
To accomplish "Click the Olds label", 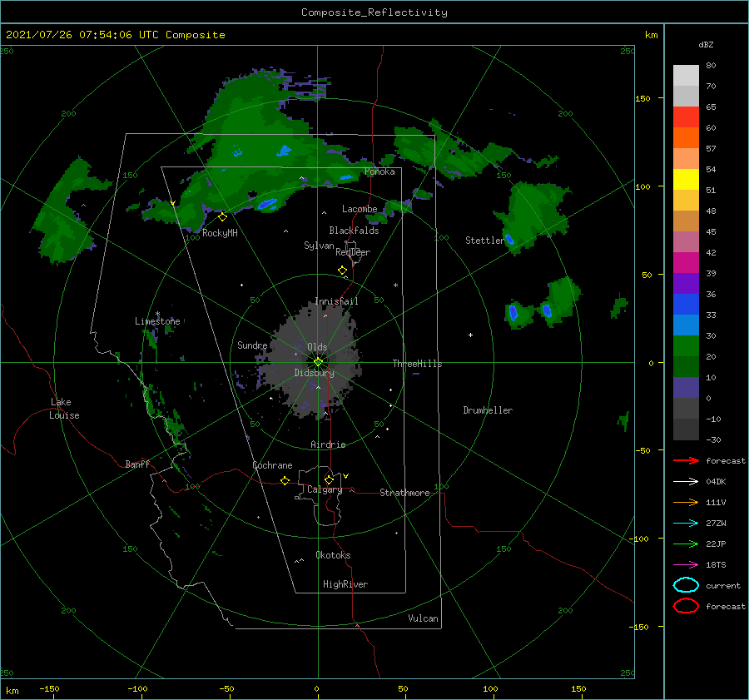I will tap(317, 347).
